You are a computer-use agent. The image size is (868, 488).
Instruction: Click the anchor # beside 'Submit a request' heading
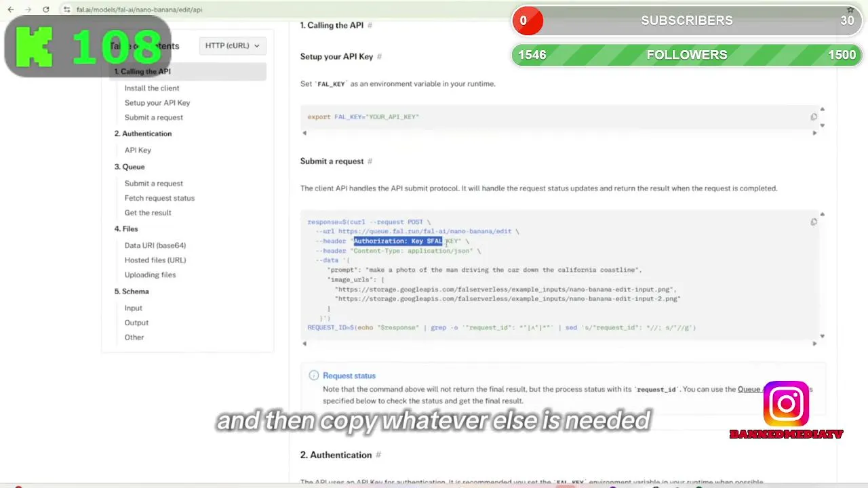click(x=370, y=161)
